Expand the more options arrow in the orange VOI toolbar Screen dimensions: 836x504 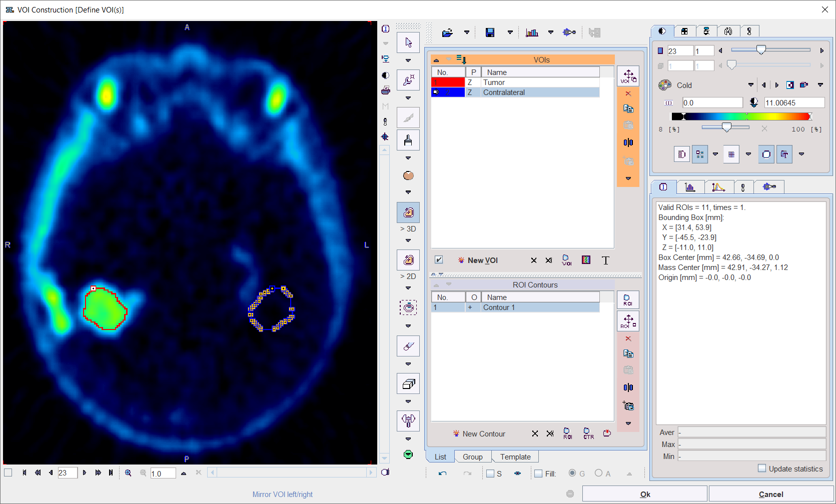coord(628,178)
